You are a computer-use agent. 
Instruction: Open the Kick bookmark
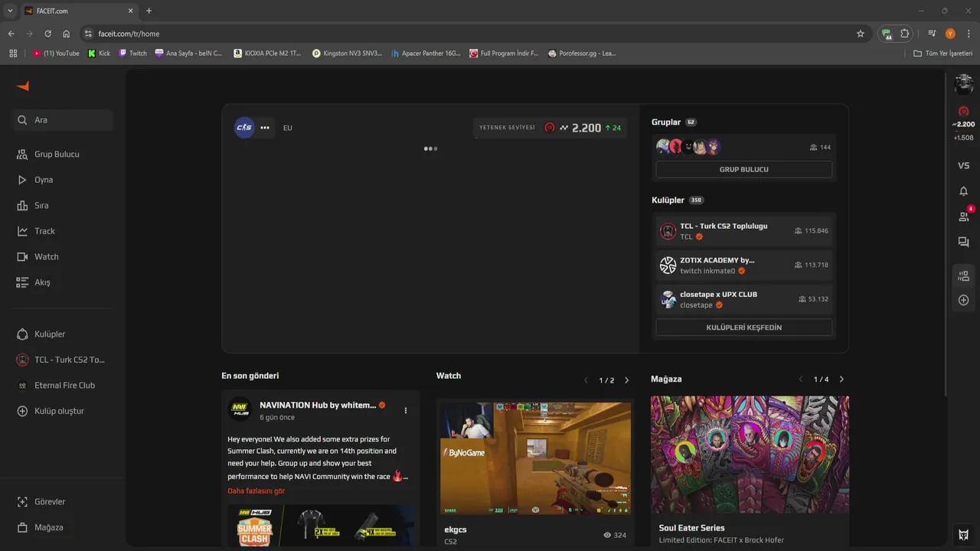click(100, 54)
